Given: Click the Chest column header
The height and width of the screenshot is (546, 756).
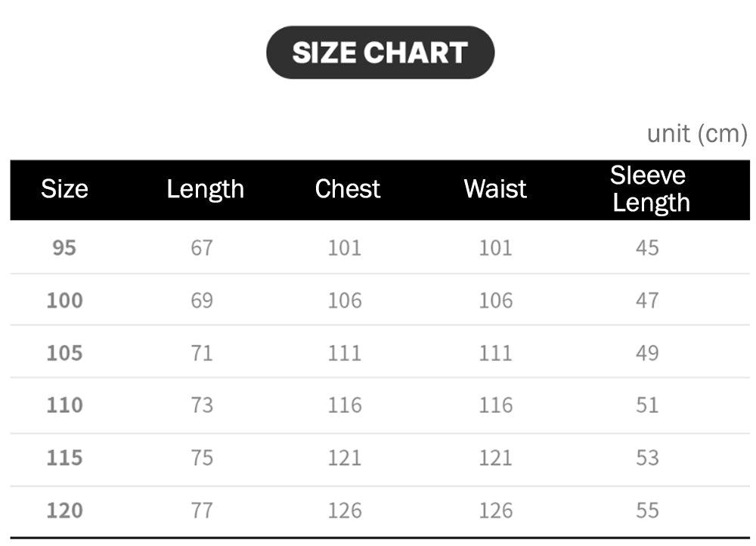Looking at the screenshot, I should pos(347,189).
